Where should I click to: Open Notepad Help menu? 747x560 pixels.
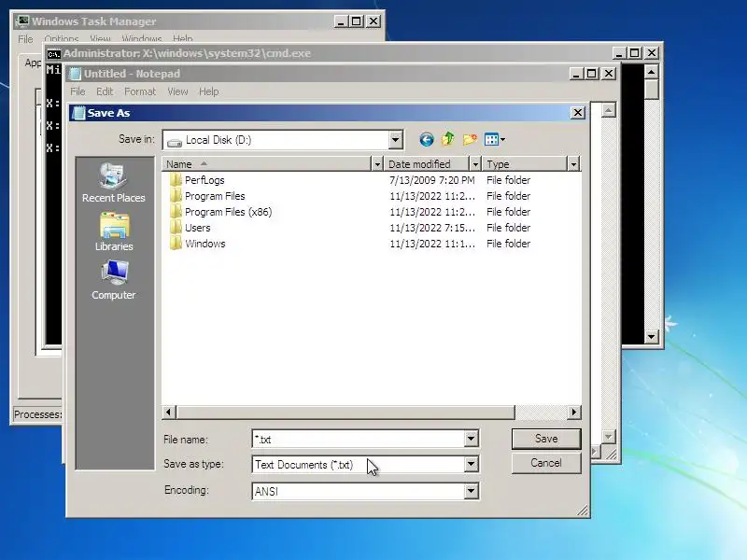click(x=208, y=91)
